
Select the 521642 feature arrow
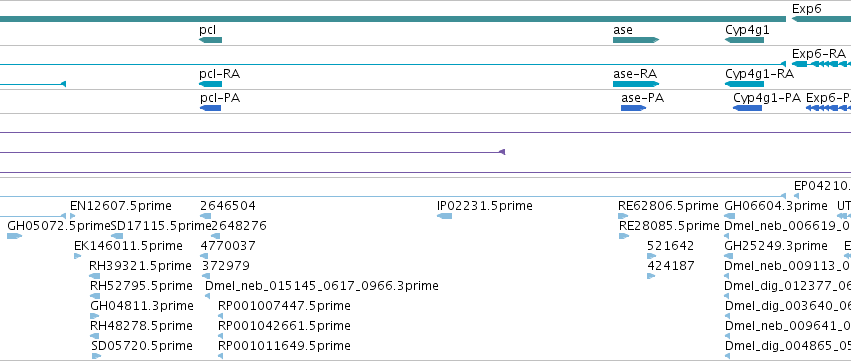[651, 256]
